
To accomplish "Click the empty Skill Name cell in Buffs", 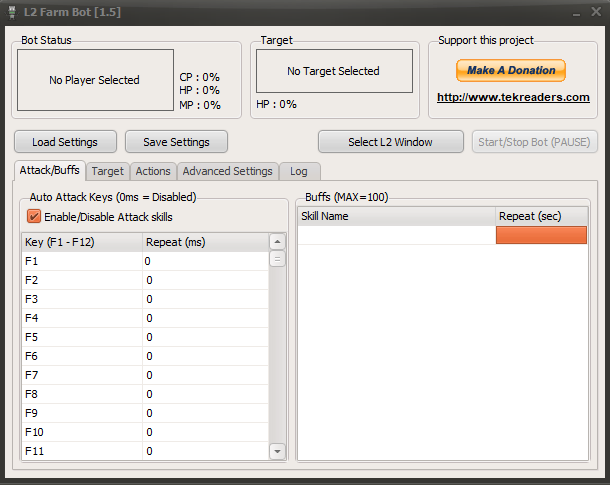I will pos(397,235).
